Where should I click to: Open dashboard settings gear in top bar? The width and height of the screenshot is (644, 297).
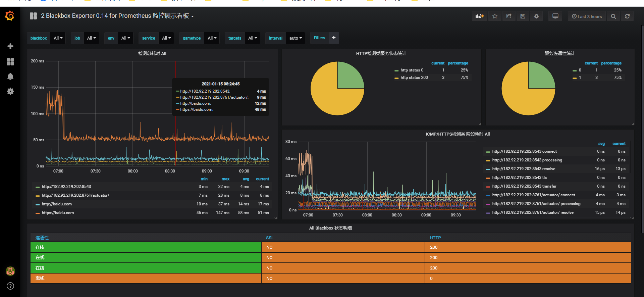click(536, 16)
